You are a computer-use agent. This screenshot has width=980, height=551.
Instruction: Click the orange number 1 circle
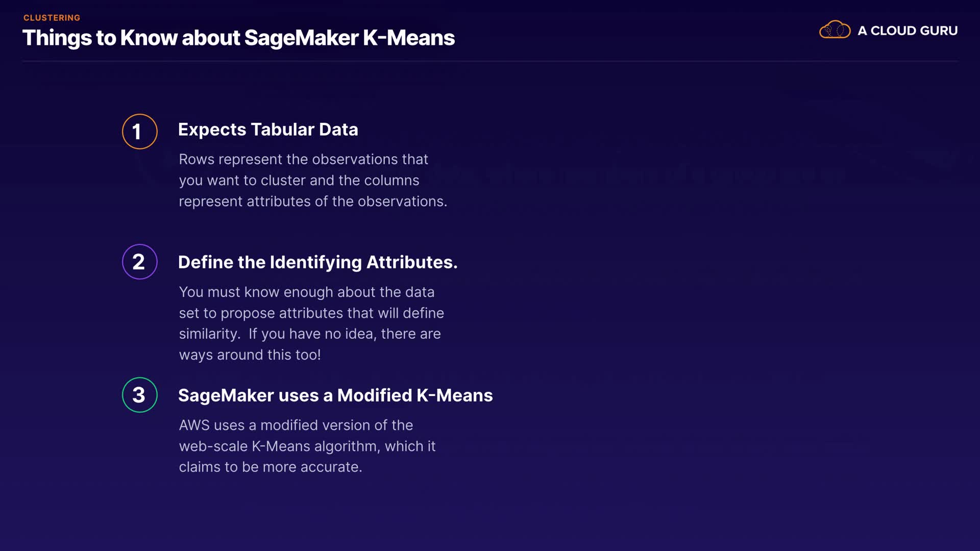pos(139,132)
